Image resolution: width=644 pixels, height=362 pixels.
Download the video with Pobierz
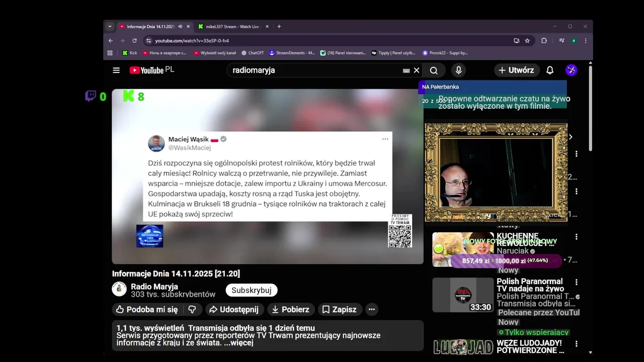point(291,309)
